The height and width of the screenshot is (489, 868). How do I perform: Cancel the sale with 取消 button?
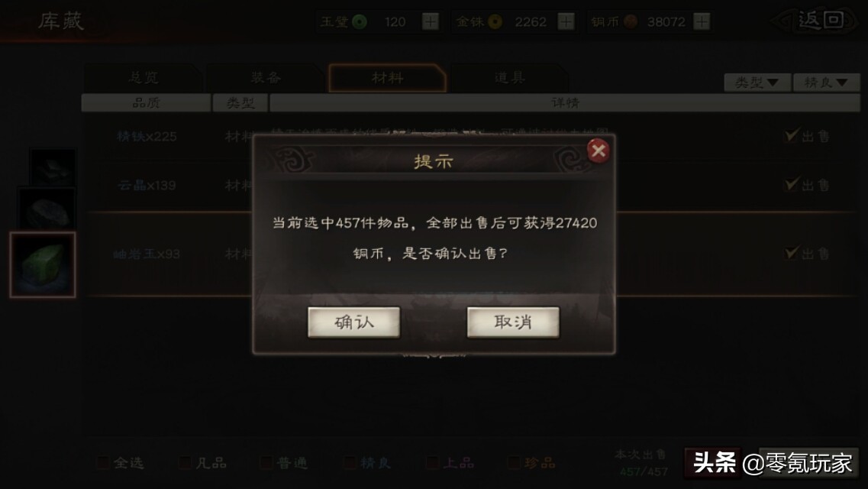(x=513, y=322)
